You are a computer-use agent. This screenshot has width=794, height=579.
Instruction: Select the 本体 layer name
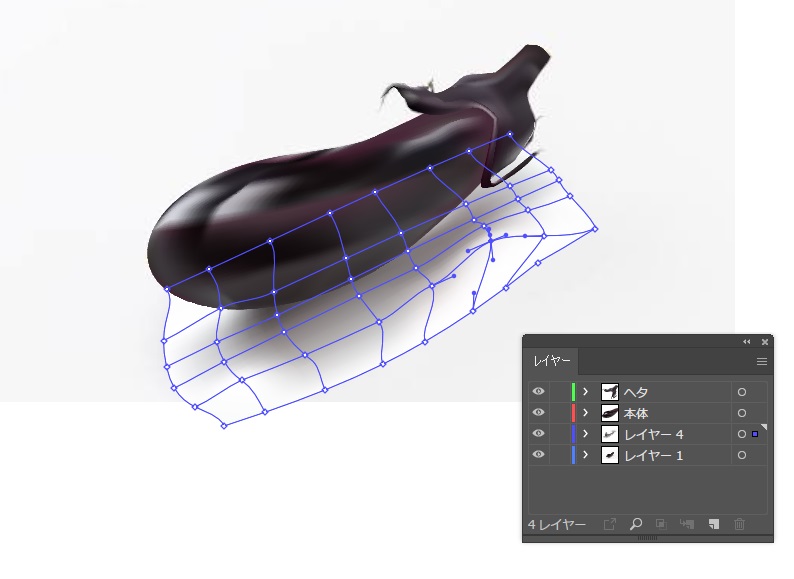click(x=636, y=413)
